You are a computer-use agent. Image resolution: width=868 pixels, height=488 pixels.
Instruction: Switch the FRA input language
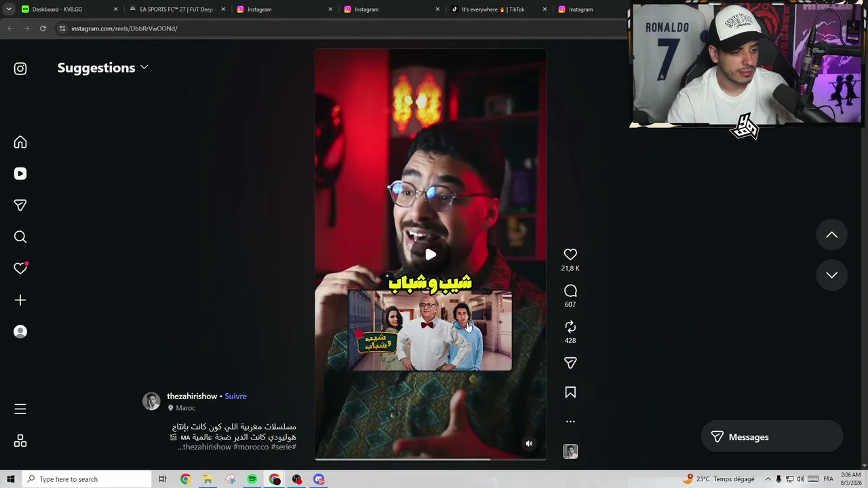point(828,479)
